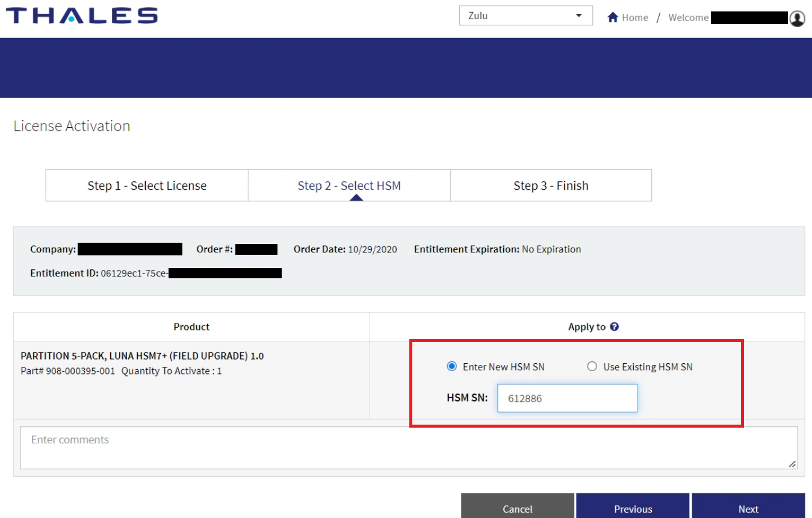Click the Part# 908-000395-001 text

click(67, 371)
